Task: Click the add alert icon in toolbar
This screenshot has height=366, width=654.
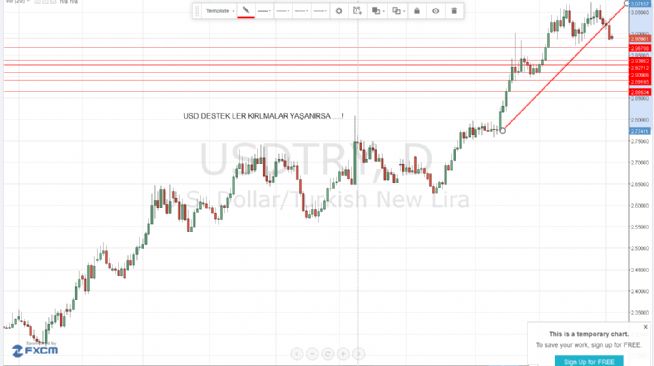Action: coord(357,11)
